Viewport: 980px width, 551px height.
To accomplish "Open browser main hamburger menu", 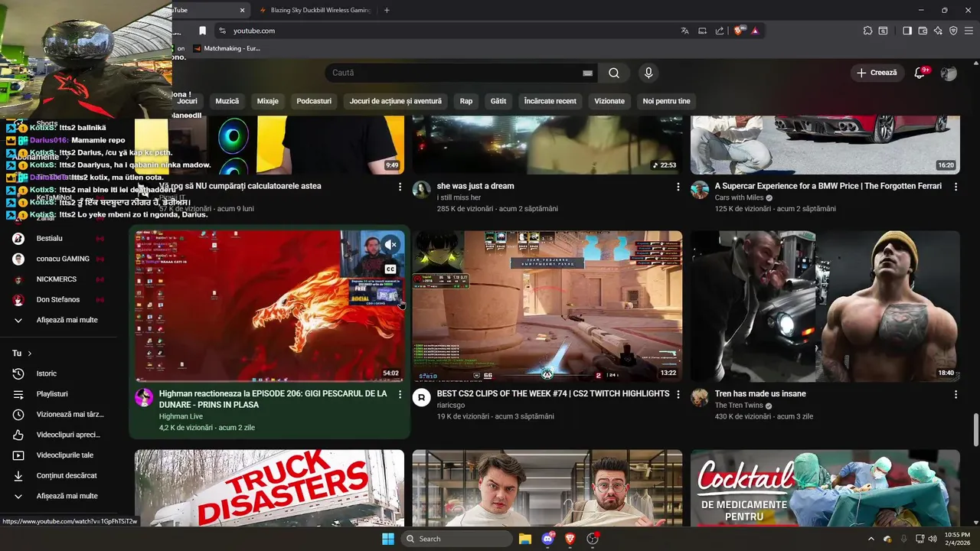I will coord(969,31).
